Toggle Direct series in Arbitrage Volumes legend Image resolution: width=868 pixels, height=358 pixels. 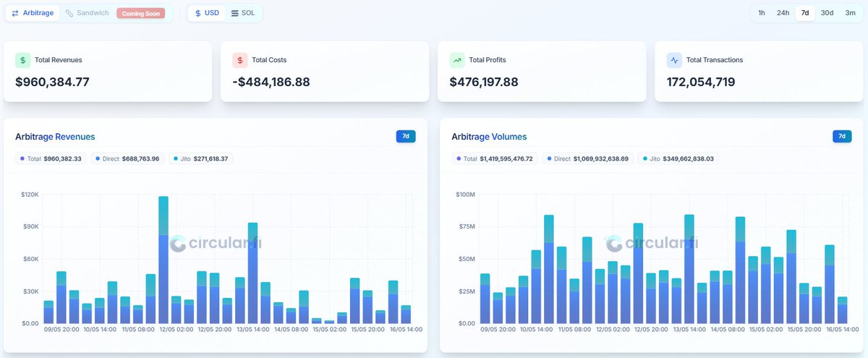coord(587,158)
